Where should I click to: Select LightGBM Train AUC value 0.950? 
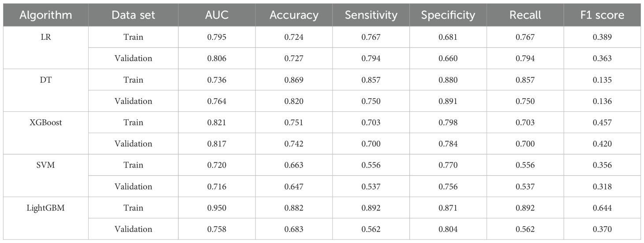(x=217, y=208)
